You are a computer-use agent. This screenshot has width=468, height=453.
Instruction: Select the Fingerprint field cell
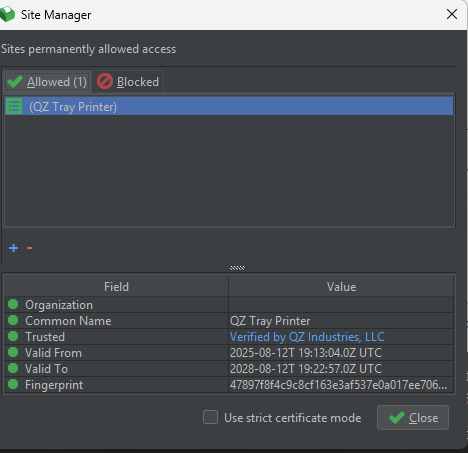tap(116, 385)
